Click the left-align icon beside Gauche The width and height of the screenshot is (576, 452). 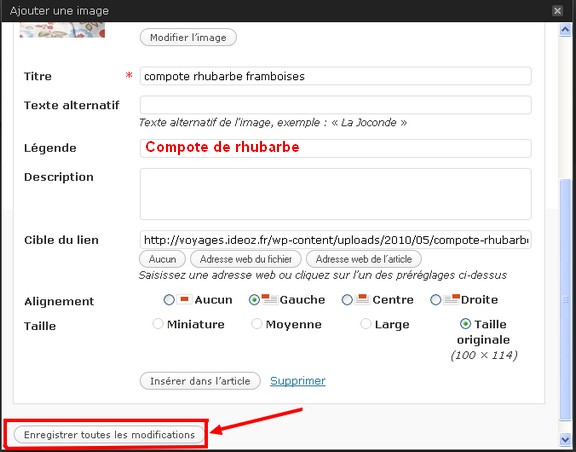tap(270, 299)
